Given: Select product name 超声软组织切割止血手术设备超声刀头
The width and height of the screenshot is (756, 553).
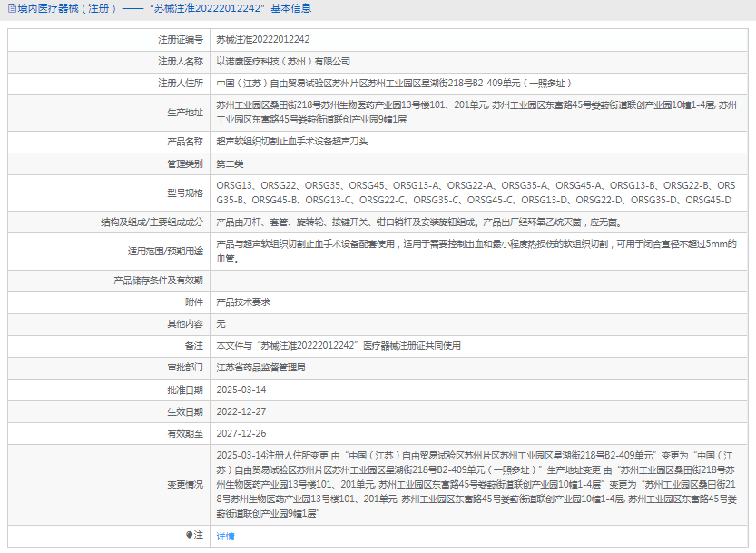Looking at the screenshot, I should point(292,142).
